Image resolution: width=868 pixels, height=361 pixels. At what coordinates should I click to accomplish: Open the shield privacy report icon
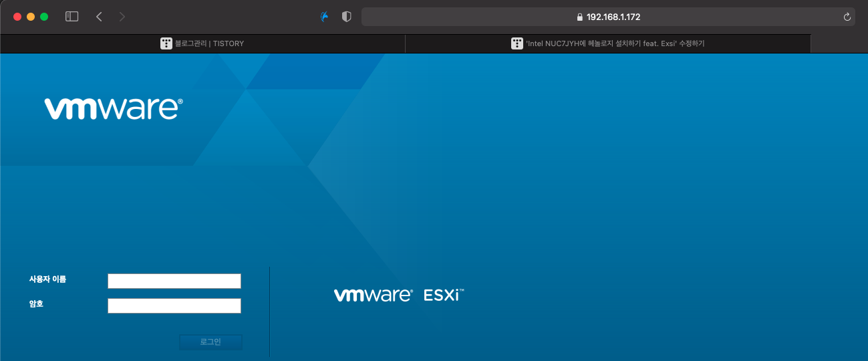click(346, 17)
